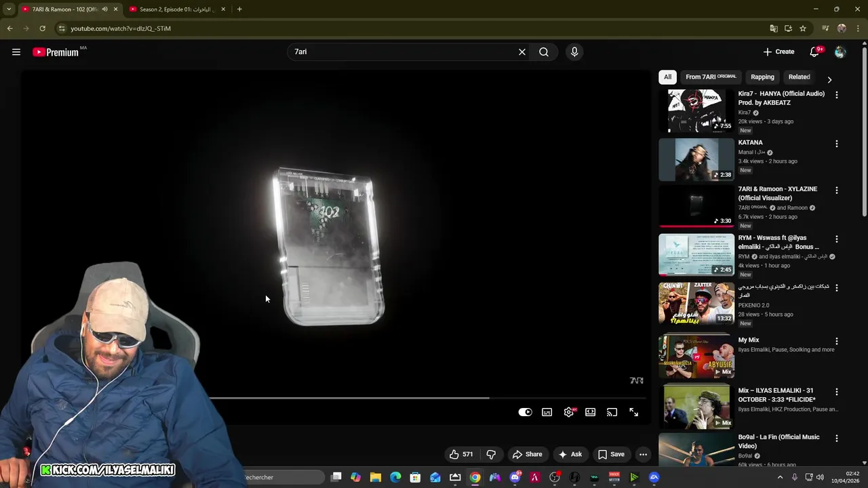
Task: Open the YouTube hamburger guide menu
Action: [16, 52]
